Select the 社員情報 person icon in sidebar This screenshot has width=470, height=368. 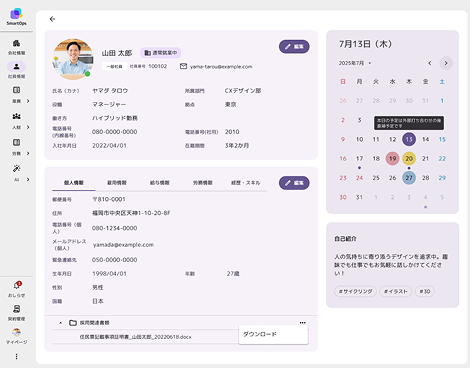coord(16,66)
